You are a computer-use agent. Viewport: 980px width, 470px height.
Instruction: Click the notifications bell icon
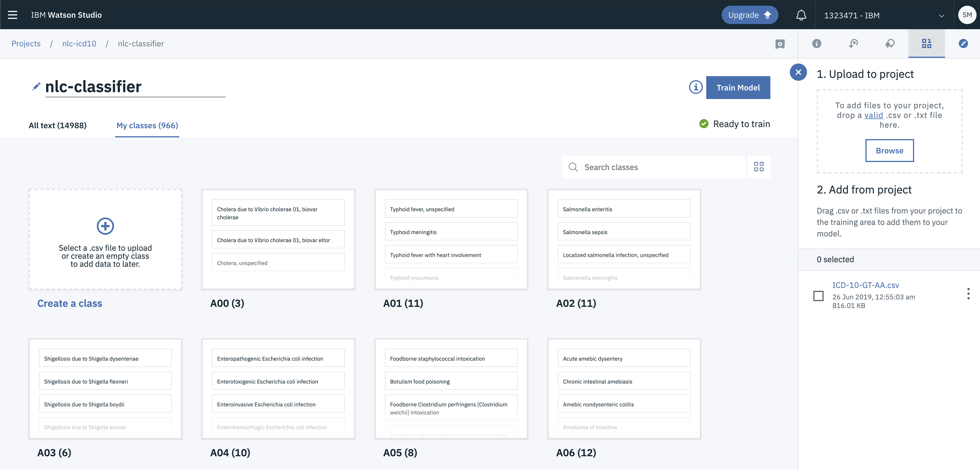[801, 15]
